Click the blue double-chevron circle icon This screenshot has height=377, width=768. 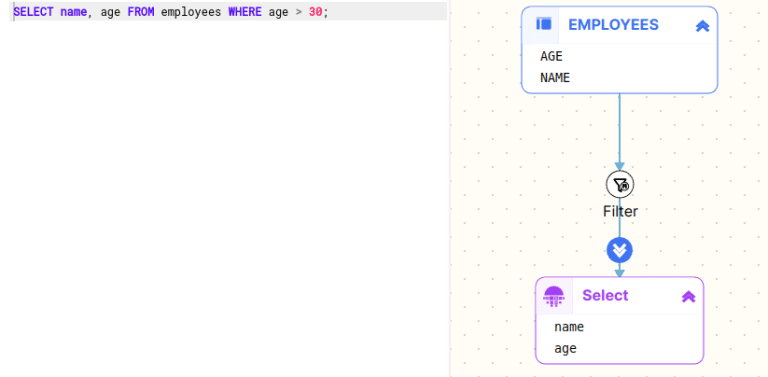pos(620,250)
